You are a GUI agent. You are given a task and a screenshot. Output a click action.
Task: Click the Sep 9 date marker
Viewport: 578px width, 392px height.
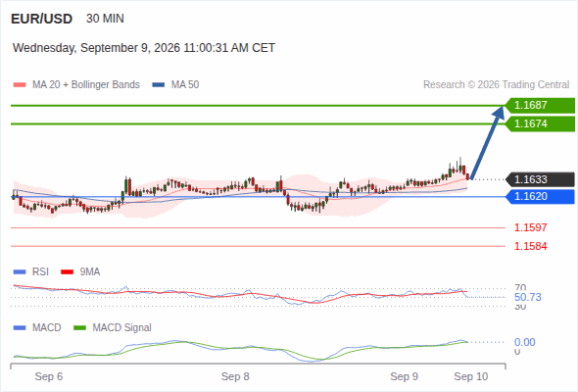coord(404,376)
